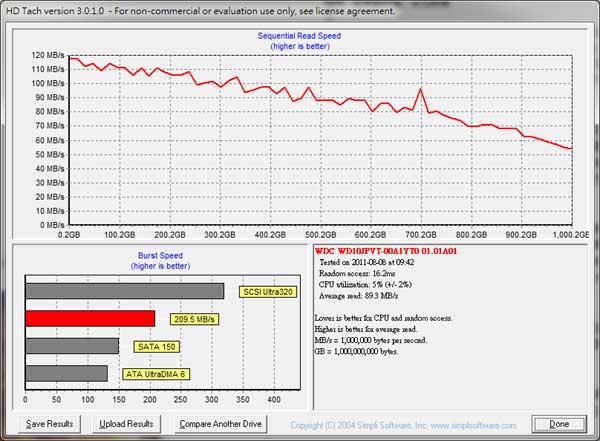
Task: Click the yellow 209.5 MB/s label
Action: pyautogui.click(x=193, y=319)
